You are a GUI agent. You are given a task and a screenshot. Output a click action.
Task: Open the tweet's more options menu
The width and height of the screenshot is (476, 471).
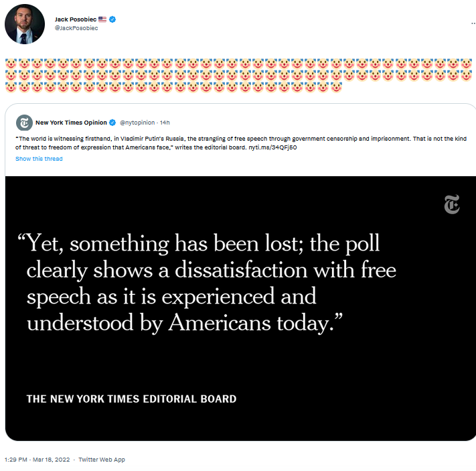click(464, 23)
